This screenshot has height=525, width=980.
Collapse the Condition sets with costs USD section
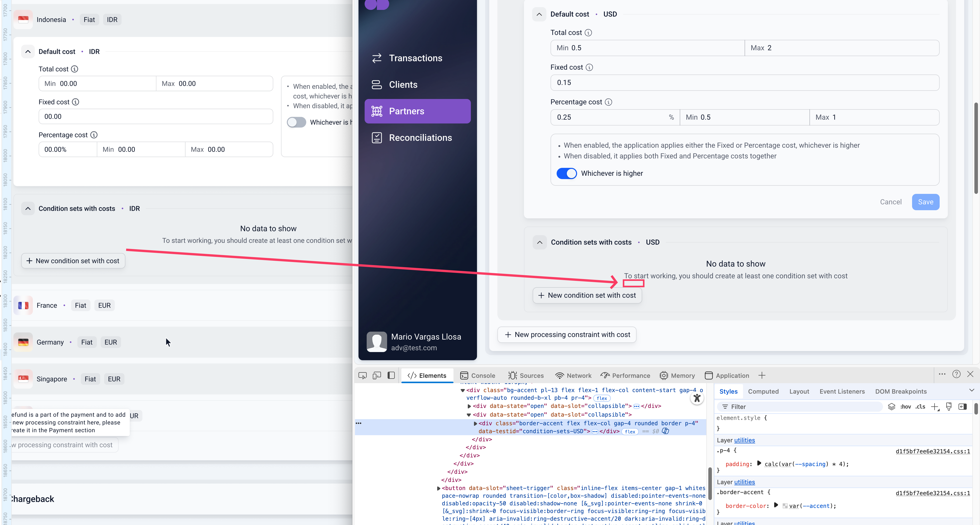click(540, 242)
